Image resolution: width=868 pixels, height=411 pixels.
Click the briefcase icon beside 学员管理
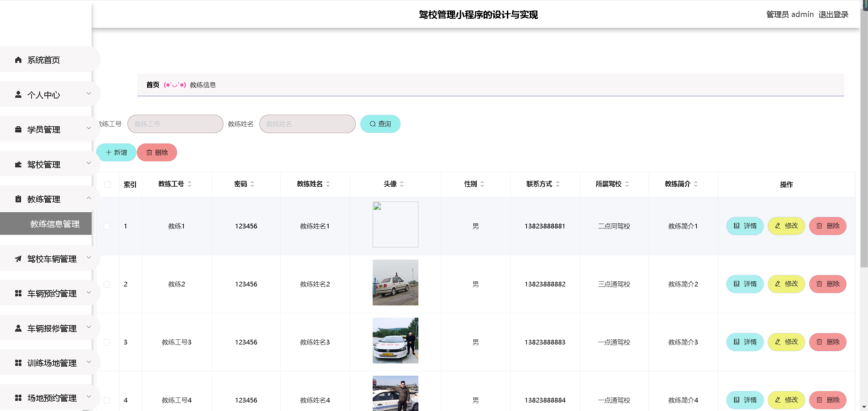(18, 130)
